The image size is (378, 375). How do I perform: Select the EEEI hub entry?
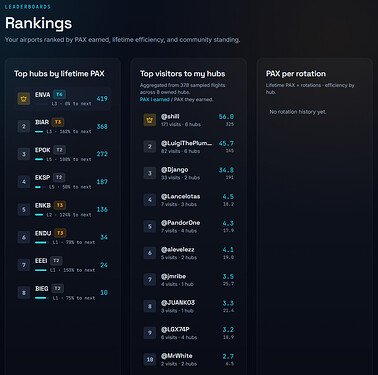pyautogui.click(x=63, y=265)
